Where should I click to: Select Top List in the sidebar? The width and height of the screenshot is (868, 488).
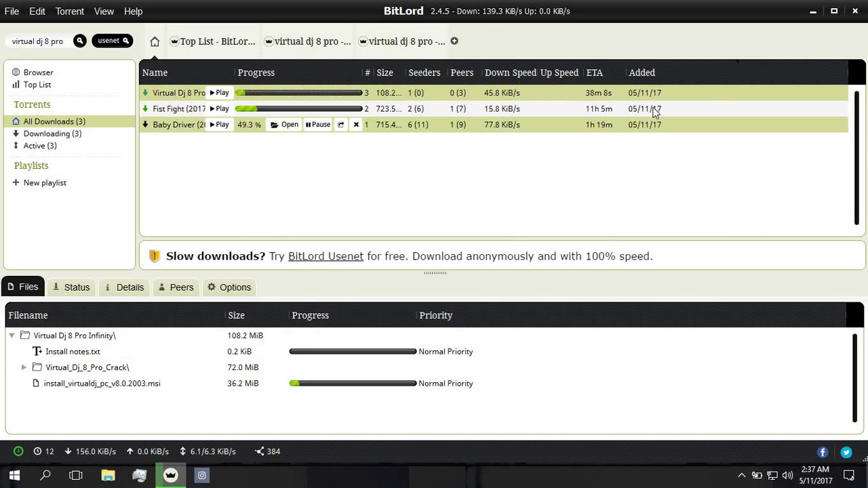click(37, 84)
